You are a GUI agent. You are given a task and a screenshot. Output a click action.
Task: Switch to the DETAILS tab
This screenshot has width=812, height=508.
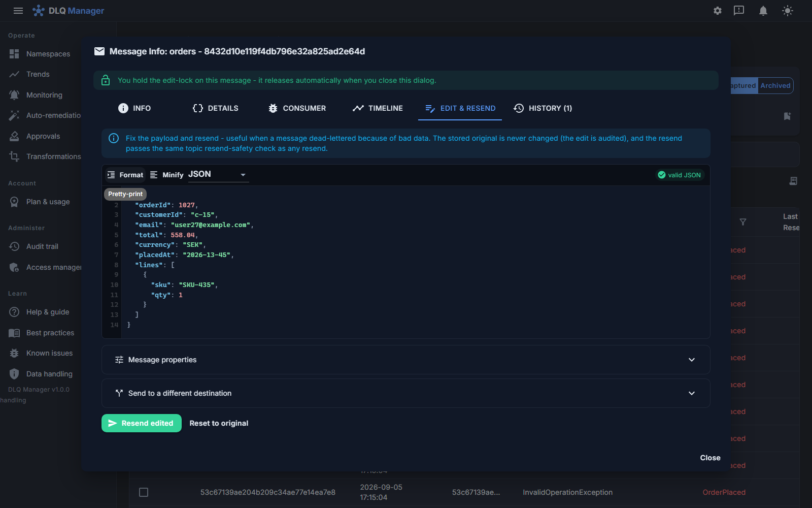(x=216, y=108)
